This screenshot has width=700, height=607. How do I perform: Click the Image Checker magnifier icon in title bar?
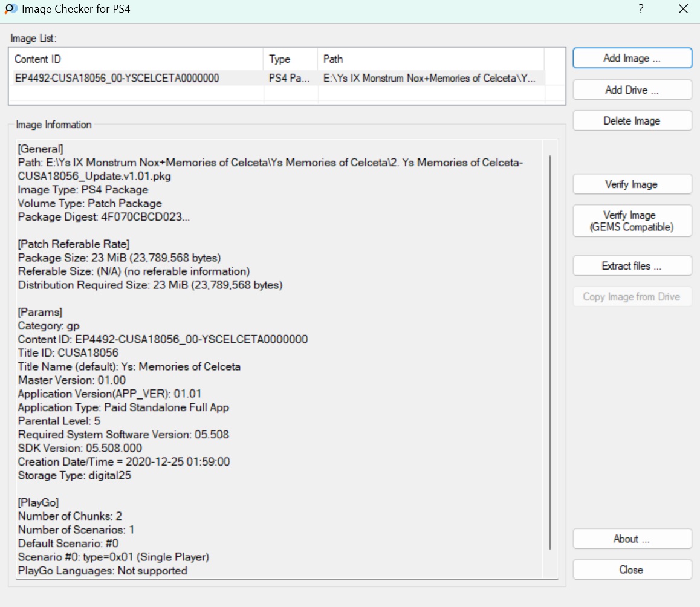pyautogui.click(x=10, y=9)
